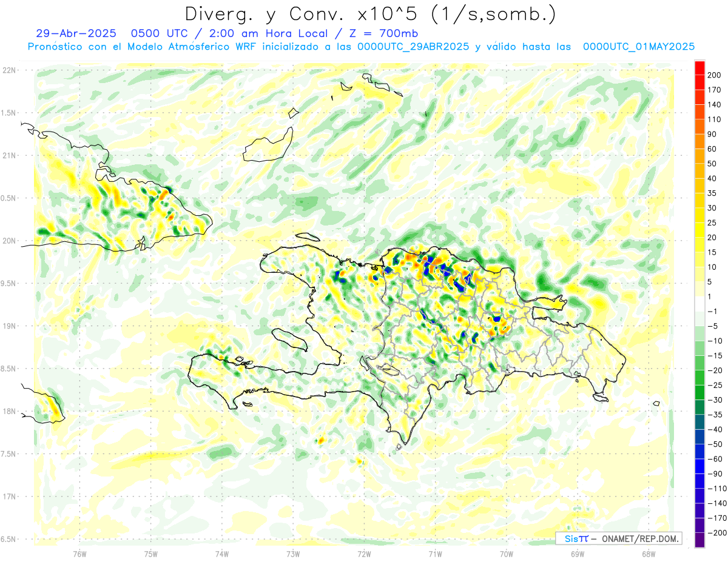Image resolution: width=728 pixels, height=562 pixels.
Task: Click the "-140" color scale value
Action: 717,503
